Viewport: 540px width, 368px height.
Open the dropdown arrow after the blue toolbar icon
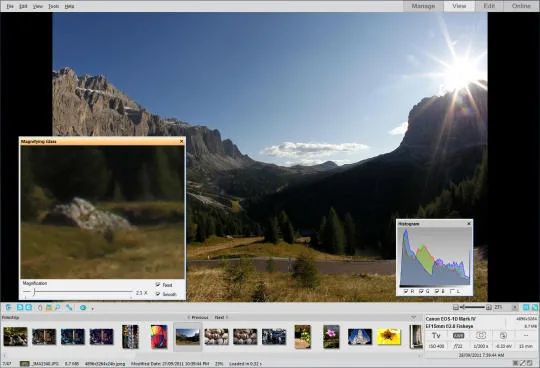click(93, 308)
